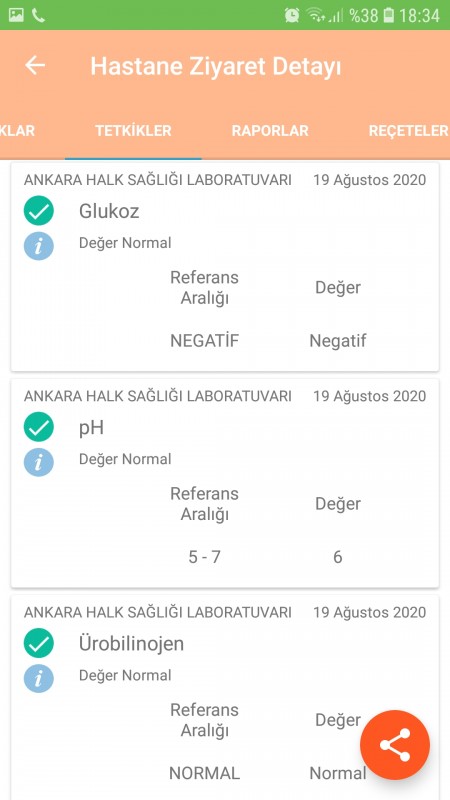This screenshot has height=800, width=450.
Task: Tap the alarm icon in status bar
Action: (x=292, y=15)
